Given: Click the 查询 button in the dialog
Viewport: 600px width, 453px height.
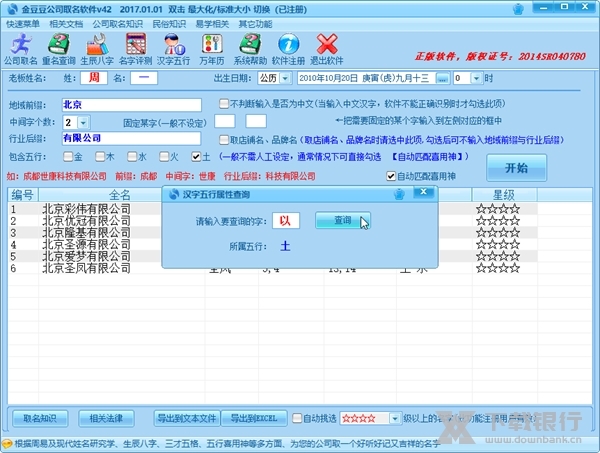Looking at the screenshot, I should (342, 220).
